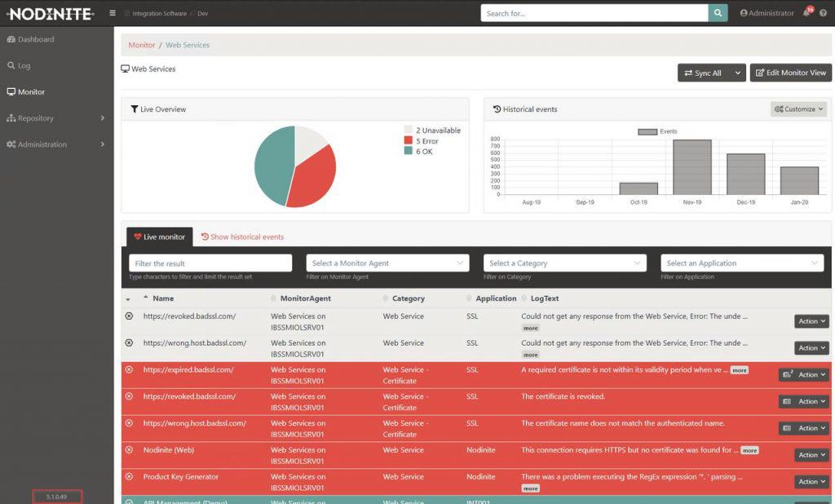Open the help question mark icon
This screenshot has height=504, width=835.
click(824, 13)
